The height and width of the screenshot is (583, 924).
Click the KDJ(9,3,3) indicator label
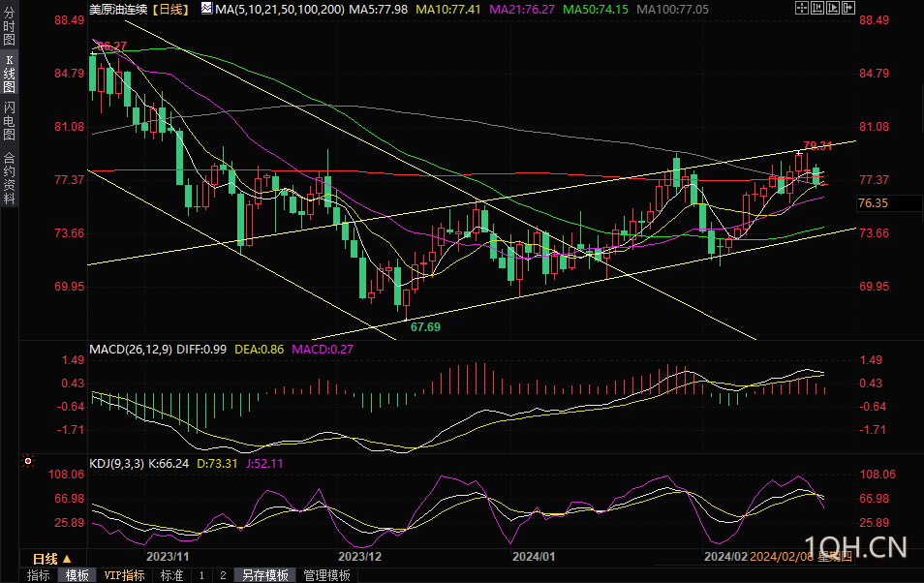point(116,463)
